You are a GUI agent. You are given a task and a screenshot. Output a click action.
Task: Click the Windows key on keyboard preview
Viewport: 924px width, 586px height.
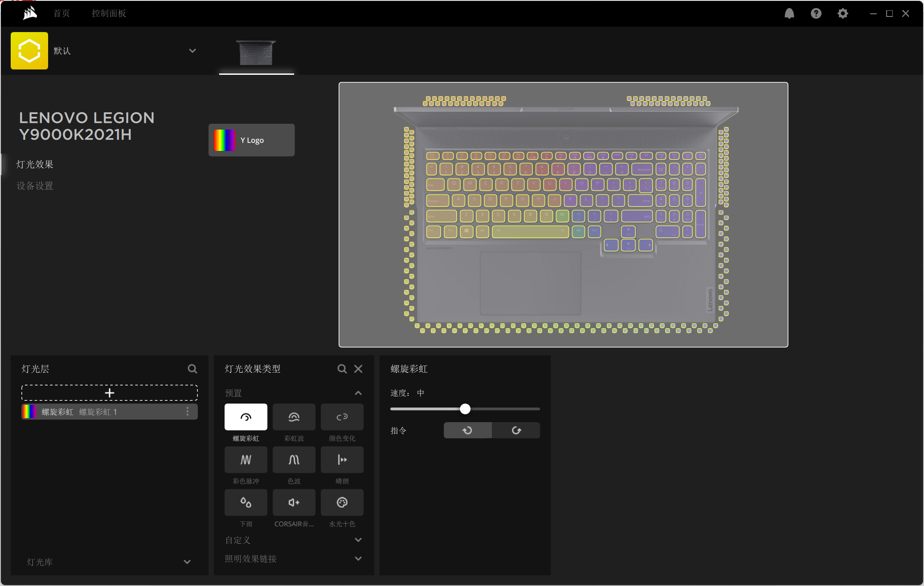click(466, 232)
